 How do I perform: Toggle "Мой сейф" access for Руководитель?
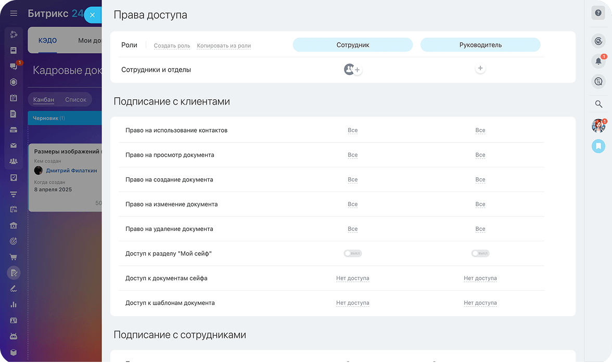pyautogui.click(x=480, y=254)
